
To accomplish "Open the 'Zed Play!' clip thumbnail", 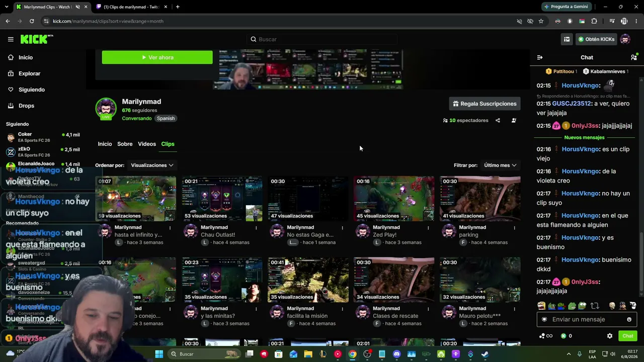I will pyautogui.click(x=394, y=199).
